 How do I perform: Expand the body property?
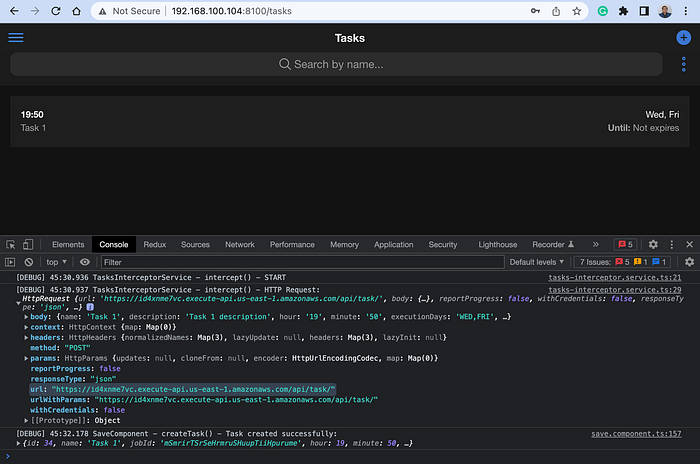(26, 317)
